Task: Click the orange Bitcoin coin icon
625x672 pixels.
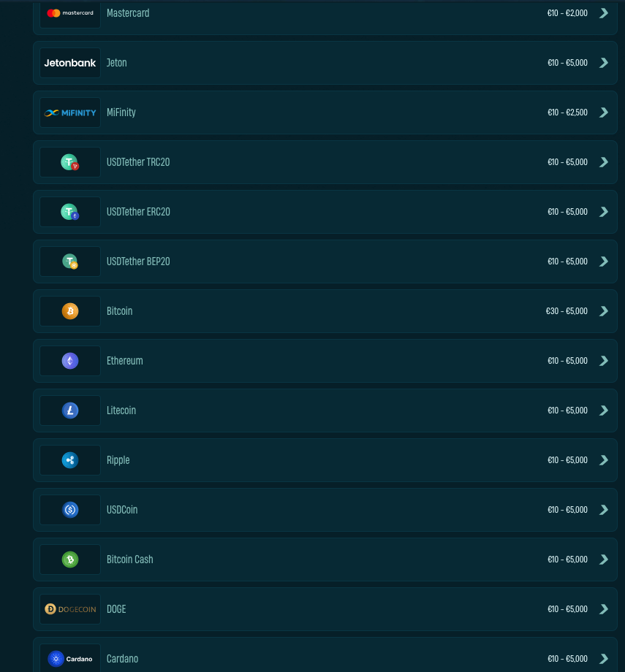Action: 70,311
